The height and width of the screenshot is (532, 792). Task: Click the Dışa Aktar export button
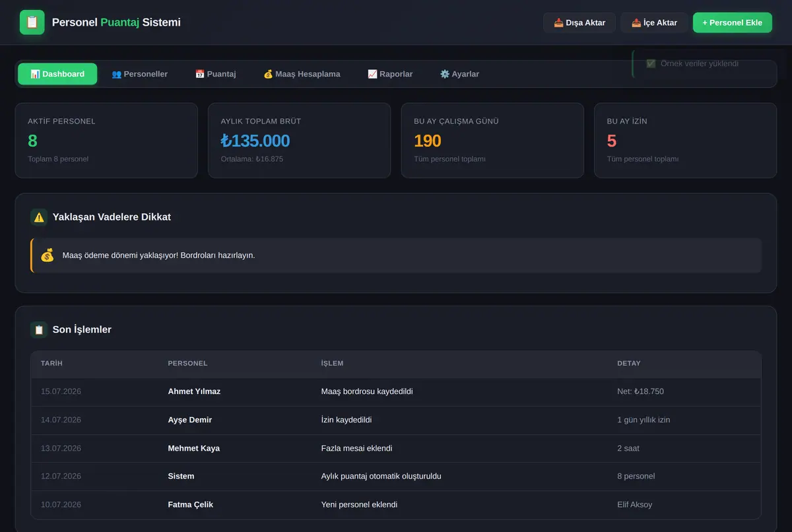tap(579, 22)
